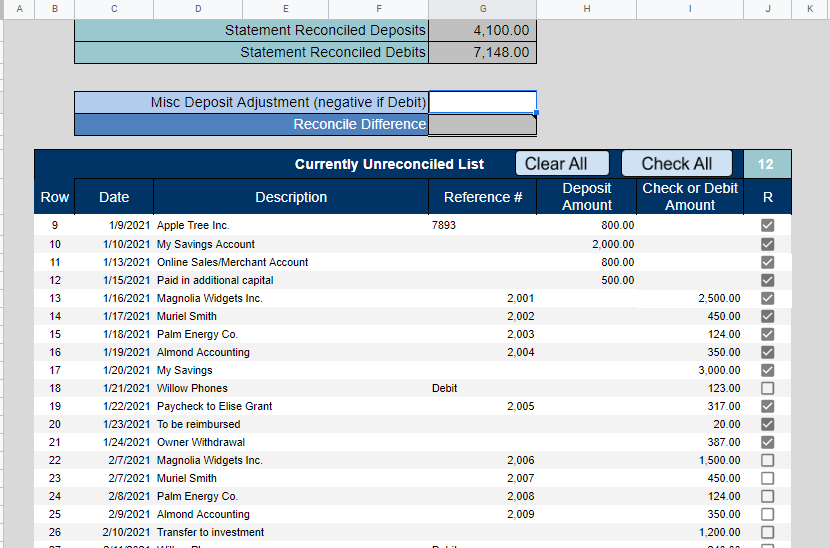Select the Misc Deposit Adjustment input cell

pyautogui.click(x=482, y=102)
